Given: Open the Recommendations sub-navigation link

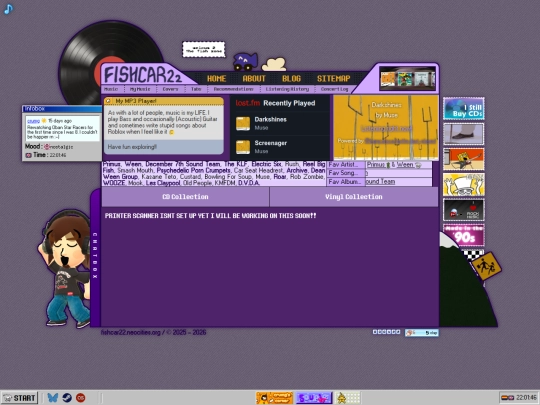Looking at the screenshot, I should [233, 89].
